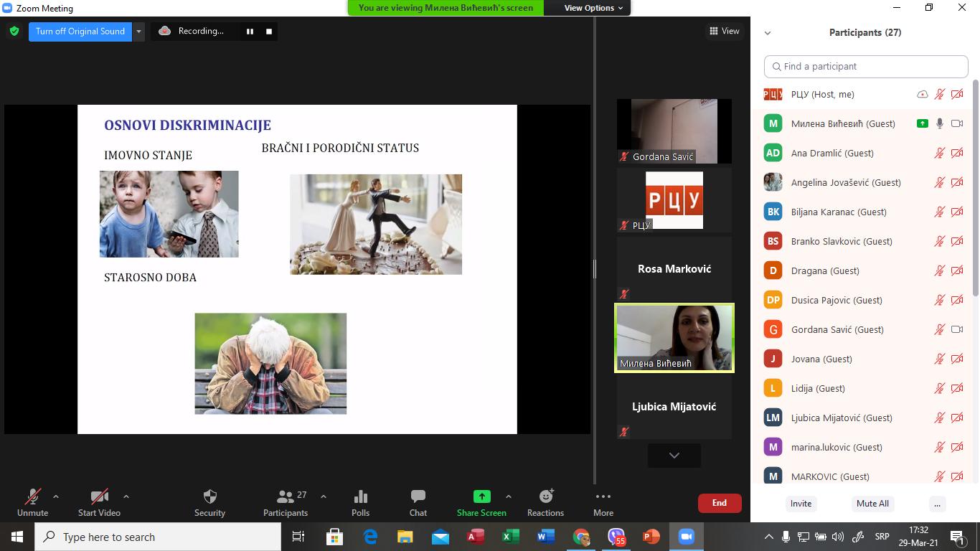Open the Reactions emoji menu
Screen dimensions: 980x551
[x=545, y=502]
